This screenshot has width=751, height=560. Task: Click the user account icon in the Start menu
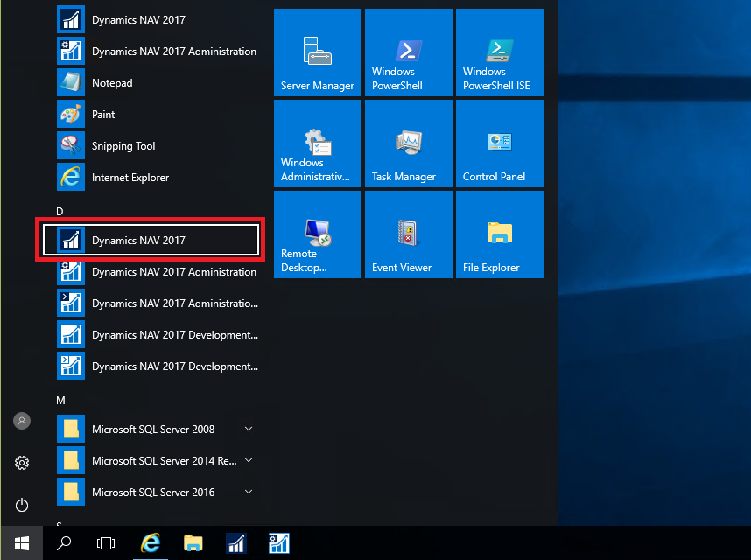pos(22,421)
